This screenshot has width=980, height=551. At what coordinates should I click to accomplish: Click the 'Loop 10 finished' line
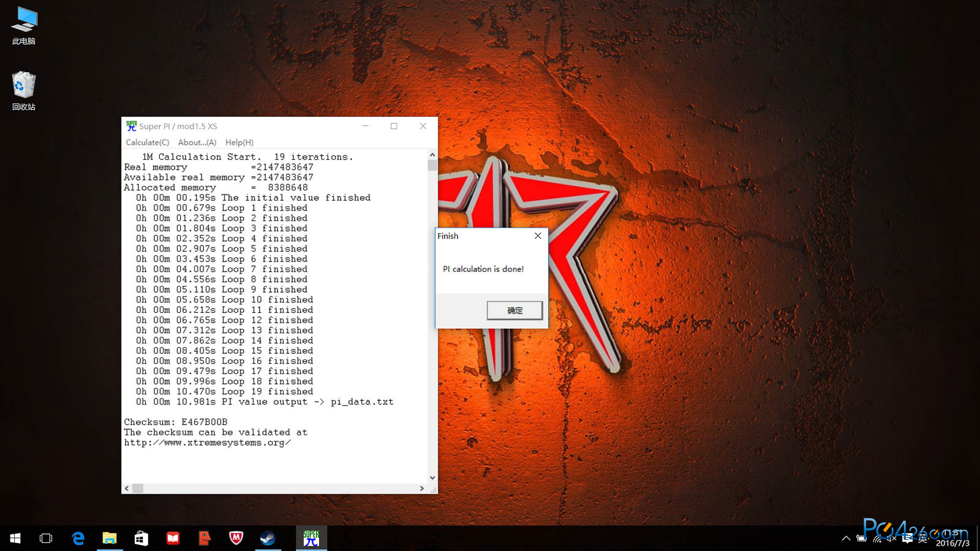coord(225,299)
